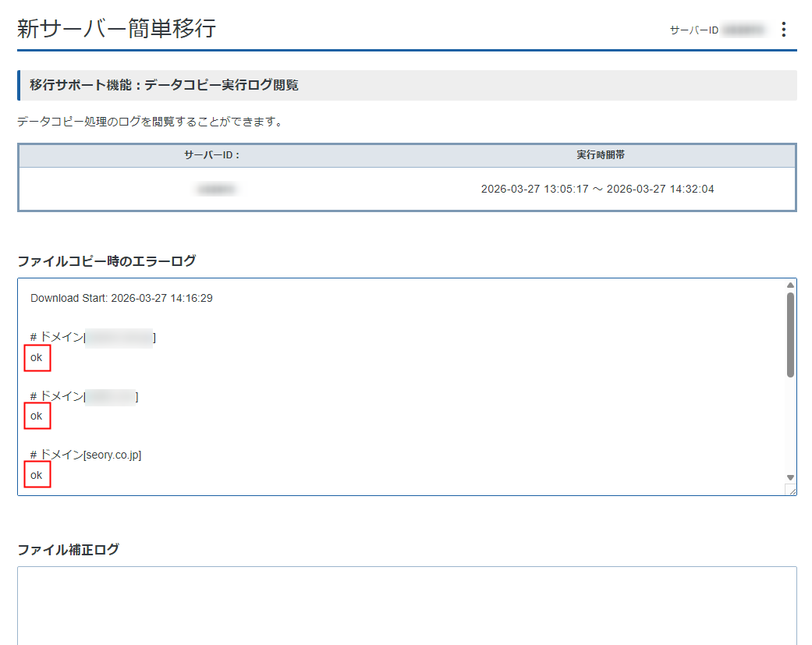This screenshot has width=812, height=645.
Task: Click the seory.co.jp domain line
Action: click(86, 455)
